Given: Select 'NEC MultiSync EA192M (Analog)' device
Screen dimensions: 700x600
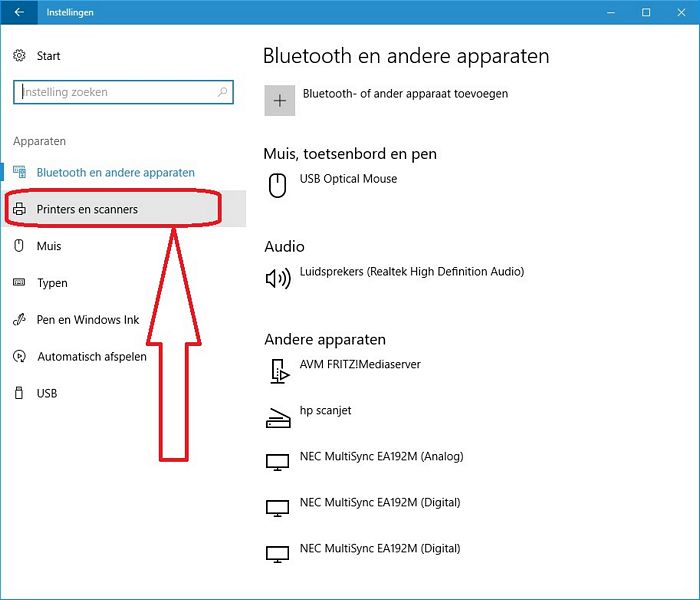Looking at the screenshot, I should (381, 456).
